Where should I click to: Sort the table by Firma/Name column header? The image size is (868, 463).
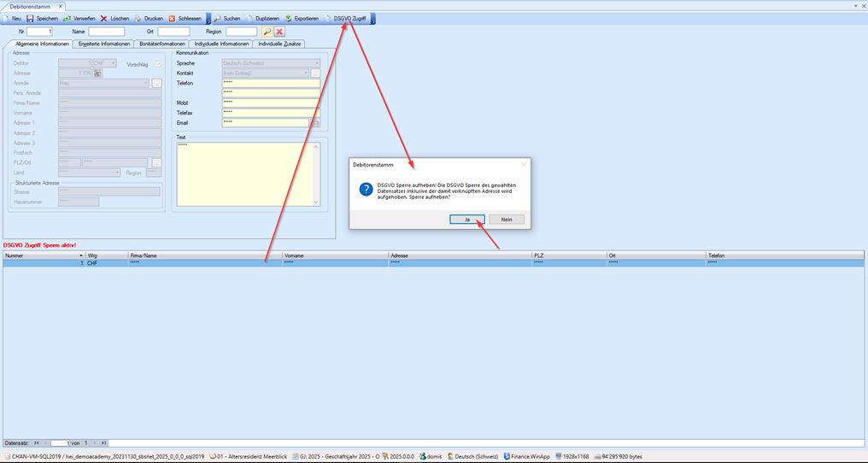pos(205,255)
